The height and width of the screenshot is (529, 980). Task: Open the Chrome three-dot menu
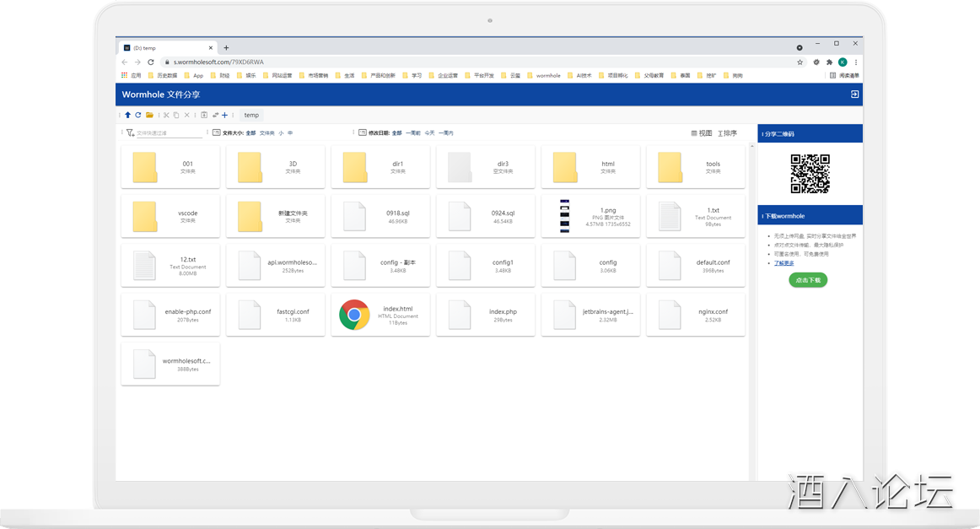(x=856, y=62)
